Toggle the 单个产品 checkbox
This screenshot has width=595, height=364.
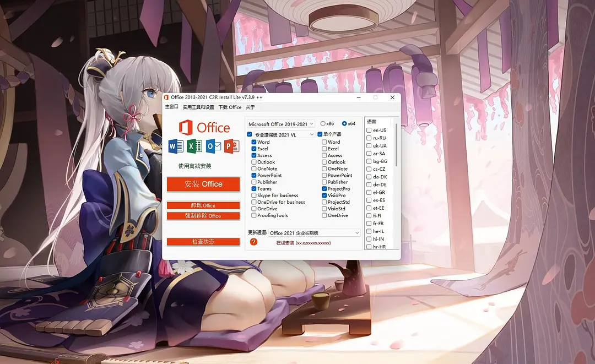pyautogui.click(x=320, y=134)
